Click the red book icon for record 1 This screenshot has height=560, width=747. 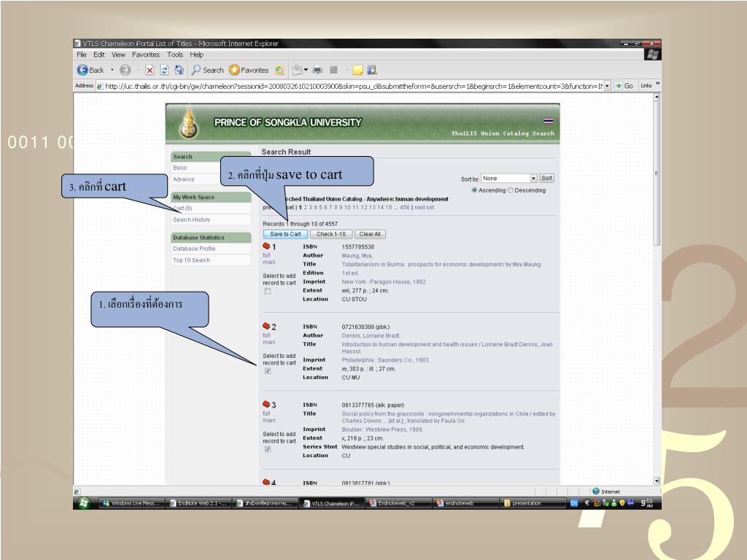click(266, 246)
